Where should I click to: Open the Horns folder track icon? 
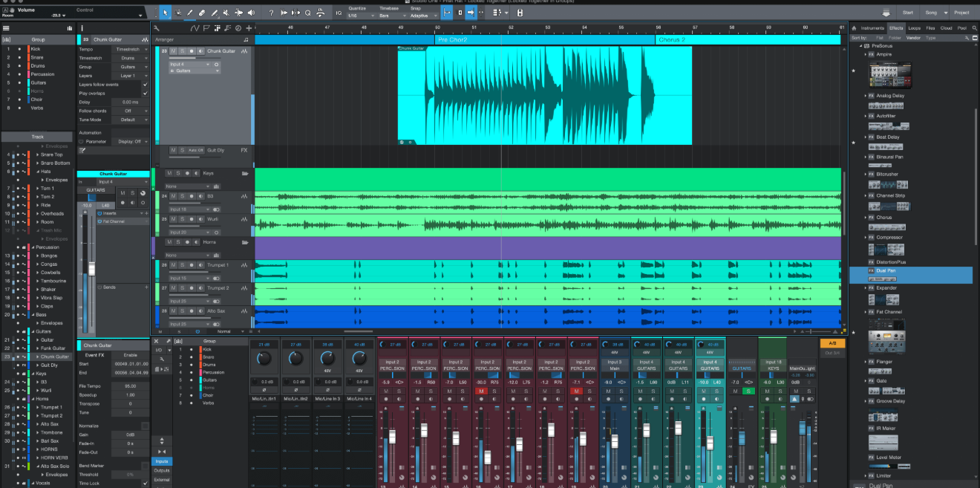[244, 241]
